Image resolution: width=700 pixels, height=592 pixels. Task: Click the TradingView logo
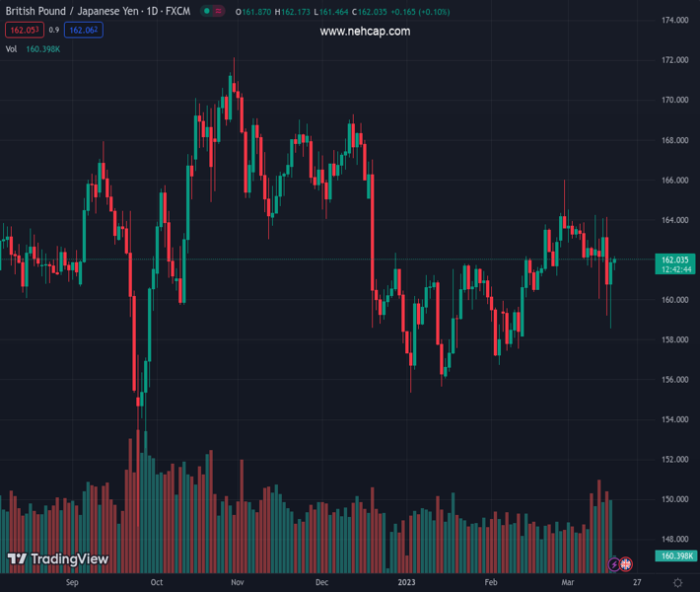click(57, 559)
